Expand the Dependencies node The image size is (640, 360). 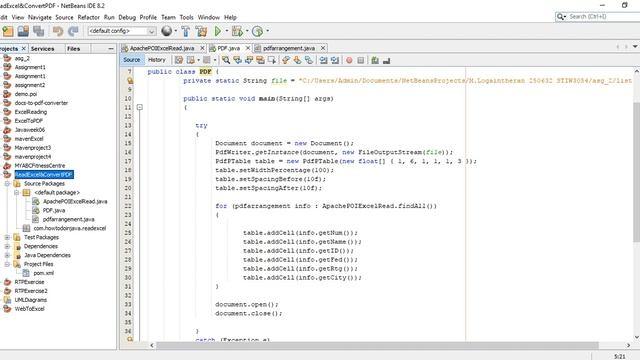[x=7, y=246]
